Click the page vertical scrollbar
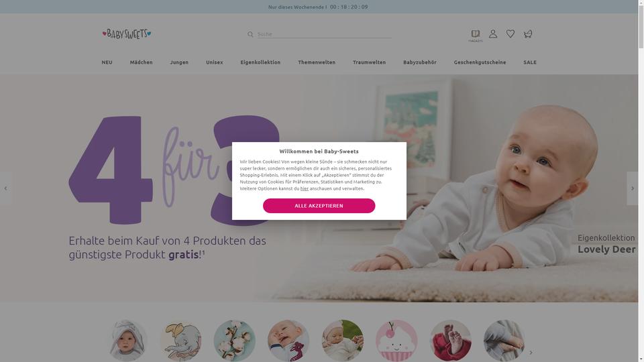 [x=641, y=181]
